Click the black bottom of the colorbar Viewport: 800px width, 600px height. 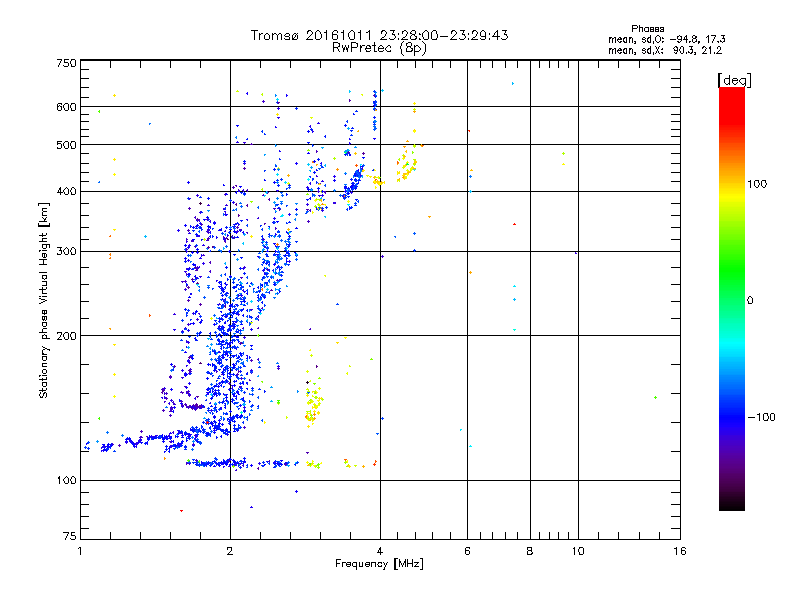732,503
